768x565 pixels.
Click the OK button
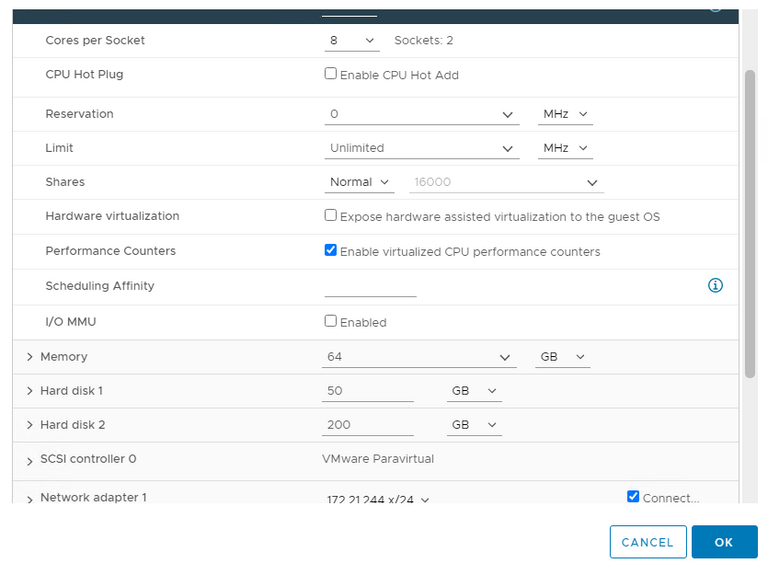coord(724,542)
